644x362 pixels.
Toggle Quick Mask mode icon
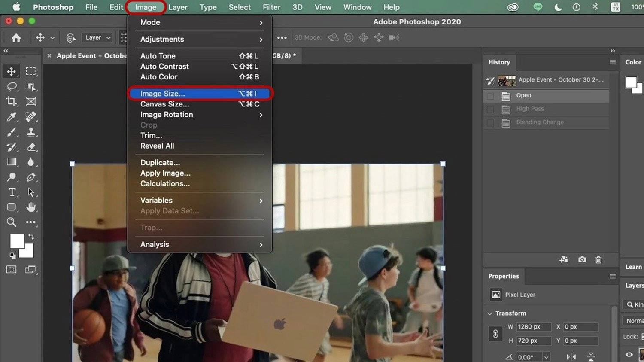(12, 270)
